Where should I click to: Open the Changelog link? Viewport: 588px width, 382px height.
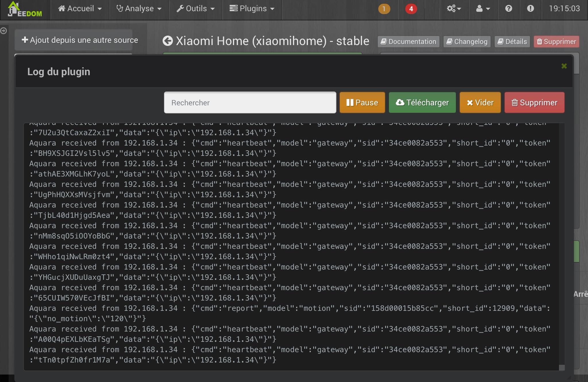(467, 42)
